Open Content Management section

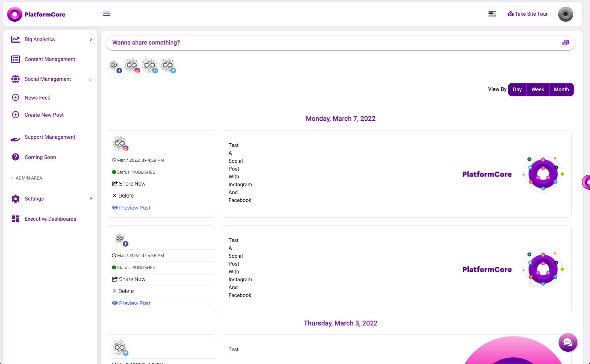pyautogui.click(x=50, y=59)
